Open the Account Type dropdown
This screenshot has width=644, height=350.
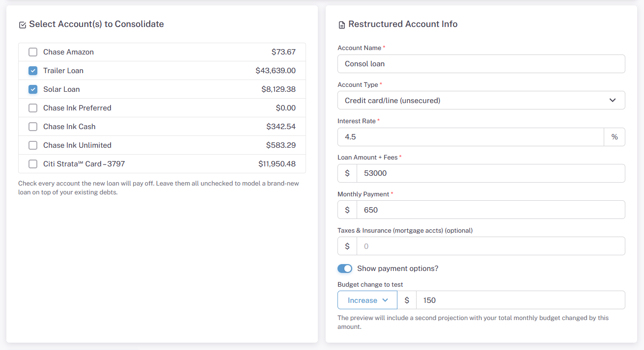tap(481, 100)
